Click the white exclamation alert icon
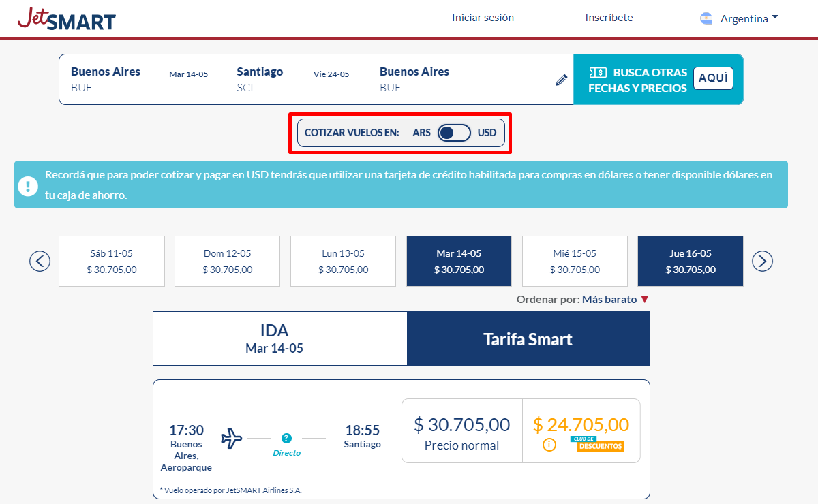Viewport: 818px width, 504px height. point(28,185)
